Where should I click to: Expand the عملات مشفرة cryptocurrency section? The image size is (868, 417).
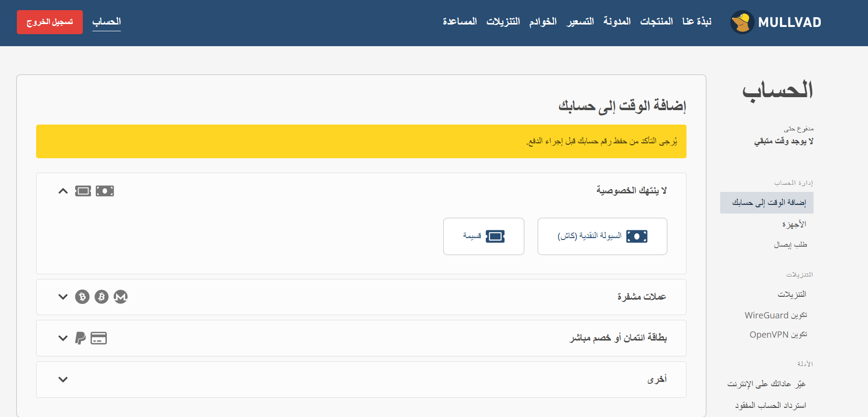63,297
